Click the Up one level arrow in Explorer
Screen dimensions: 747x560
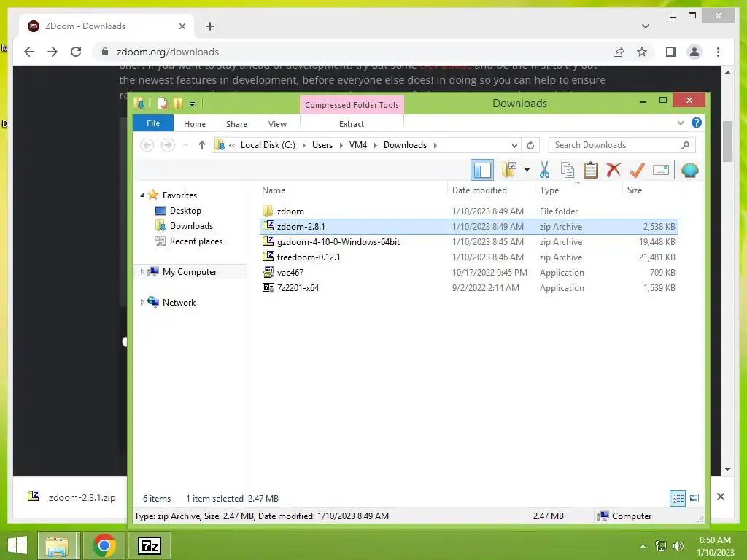click(x=202, y=145)
